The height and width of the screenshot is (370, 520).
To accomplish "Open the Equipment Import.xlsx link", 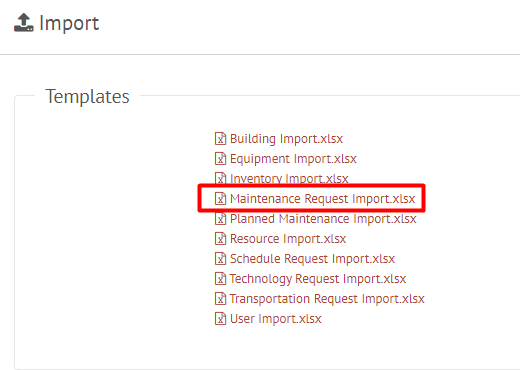I will 293,159.
